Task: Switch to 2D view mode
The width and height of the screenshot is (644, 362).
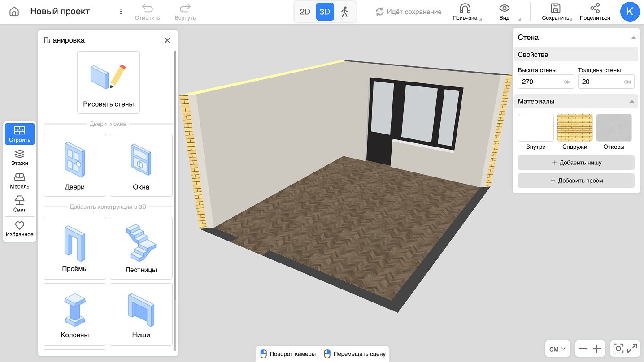Action: [305, 12]
